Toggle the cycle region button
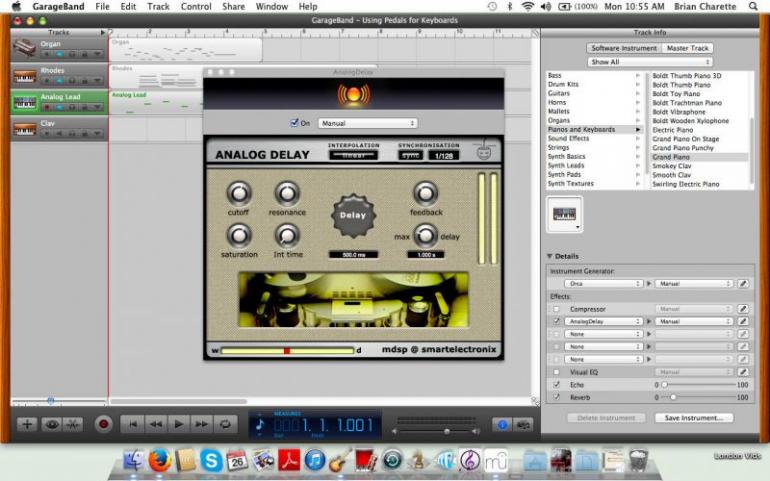This screenshot has width=770, height=481. [x=225, y=424]
